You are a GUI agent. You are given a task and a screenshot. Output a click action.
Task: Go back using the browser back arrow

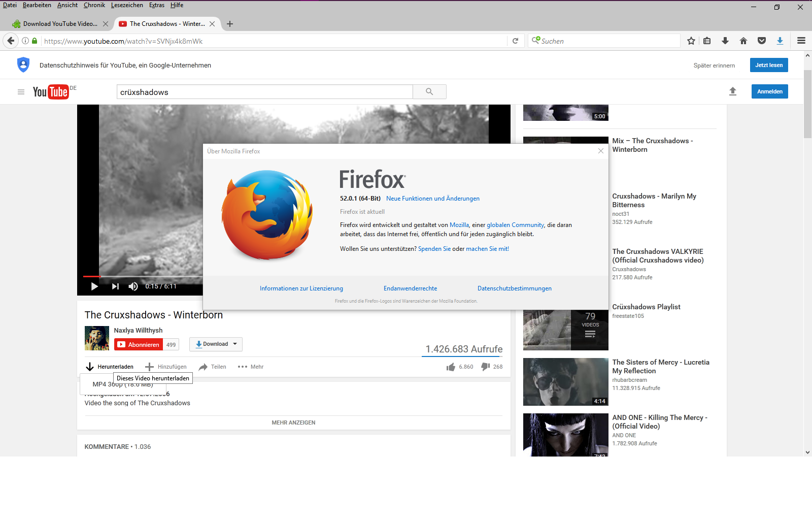click(11, 41)
